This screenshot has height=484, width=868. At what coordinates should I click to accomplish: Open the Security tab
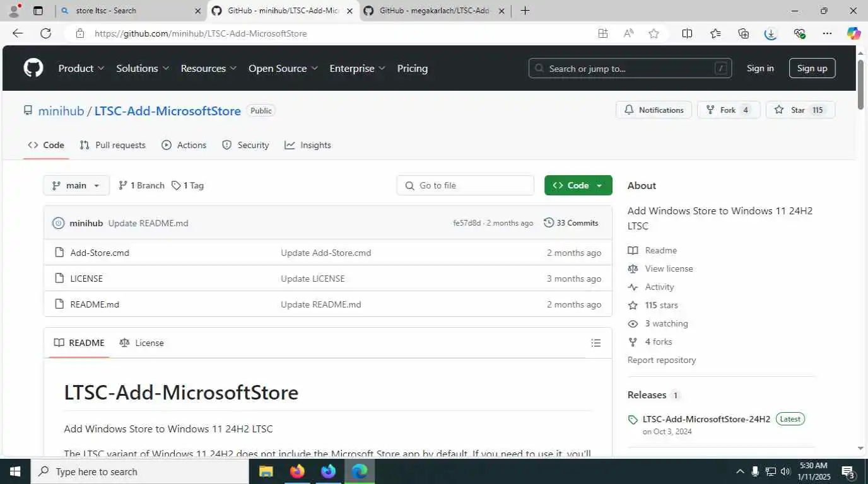(245, 145)
